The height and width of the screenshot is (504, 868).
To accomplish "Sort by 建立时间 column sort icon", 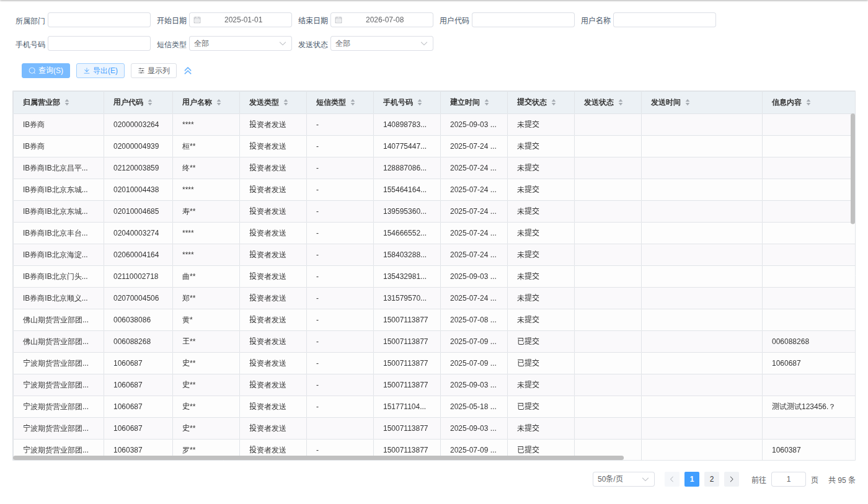I will [x=487, y=102].
